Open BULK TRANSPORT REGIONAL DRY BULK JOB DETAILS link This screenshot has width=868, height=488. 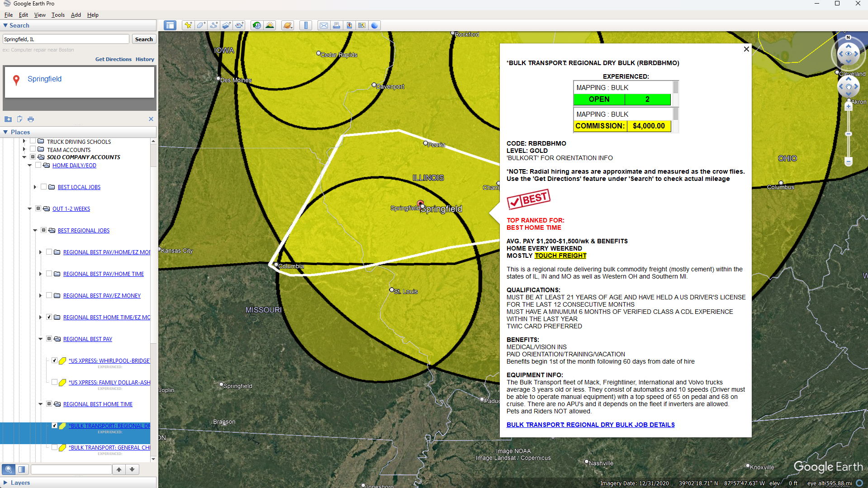pyautogui.click(x=590, y=425)
